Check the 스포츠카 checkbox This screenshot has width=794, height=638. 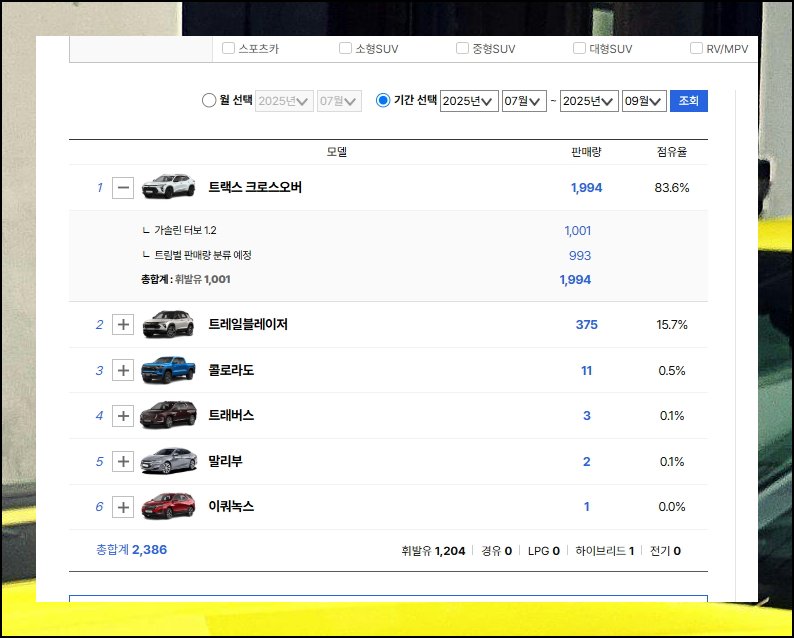pyautogui.click(x=228, y=48)
